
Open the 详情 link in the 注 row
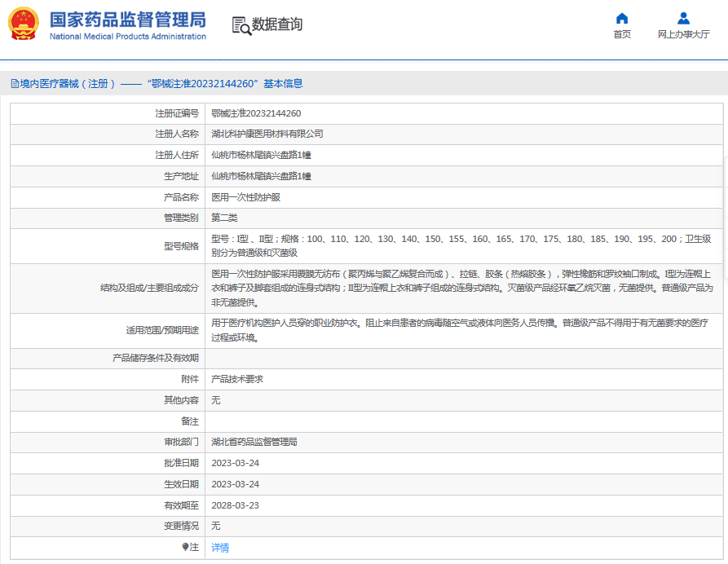(220, 548)
